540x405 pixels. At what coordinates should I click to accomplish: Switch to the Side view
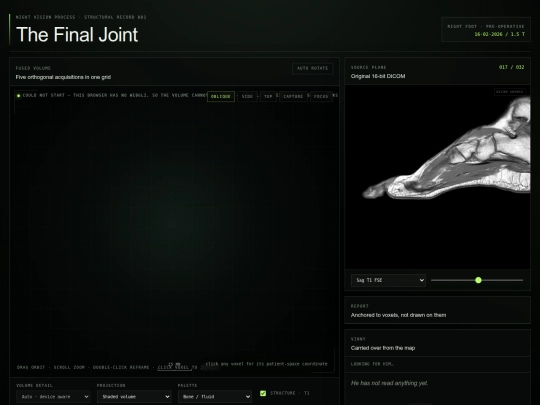[247, 96]
